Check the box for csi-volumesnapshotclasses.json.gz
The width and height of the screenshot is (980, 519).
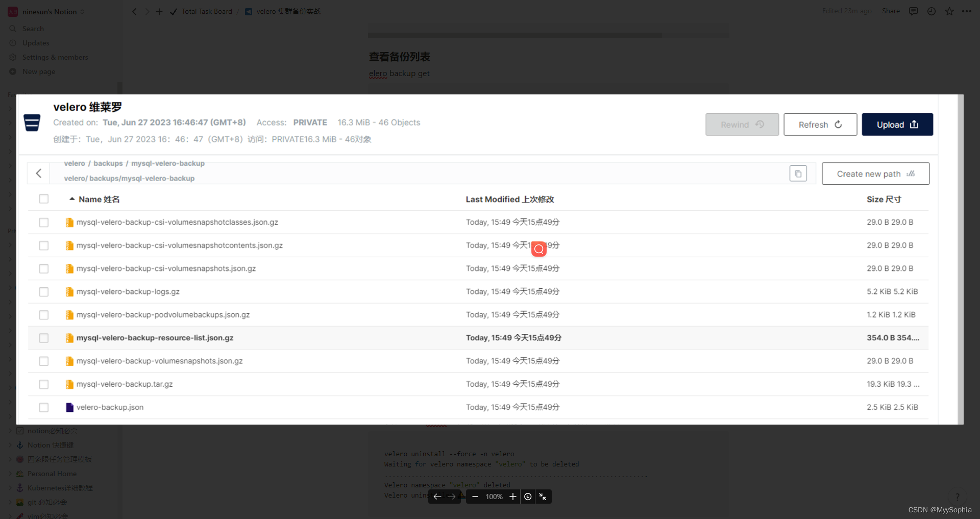click(x=44, y=223)
